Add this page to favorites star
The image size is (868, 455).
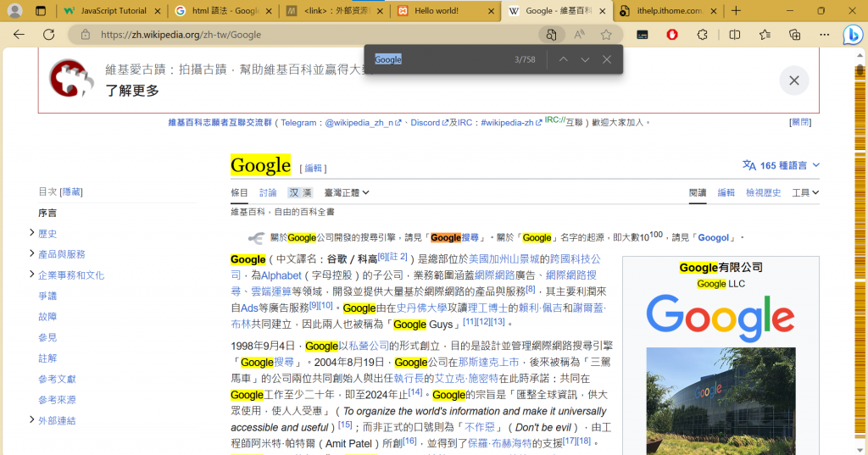[606, 35]
